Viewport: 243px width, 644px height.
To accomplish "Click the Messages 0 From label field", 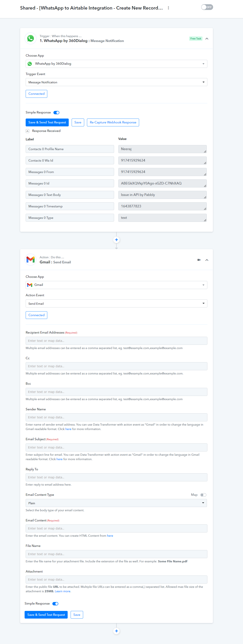I will pyautogui.click(x=70, y=172).
